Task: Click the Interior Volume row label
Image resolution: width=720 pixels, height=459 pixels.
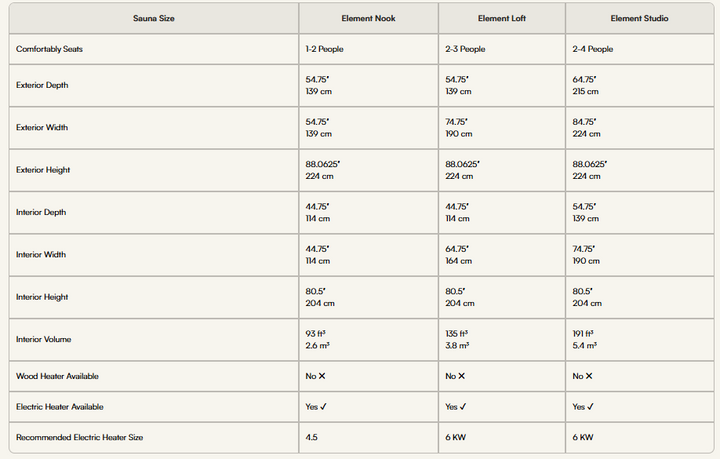Action: pos(44,339)
